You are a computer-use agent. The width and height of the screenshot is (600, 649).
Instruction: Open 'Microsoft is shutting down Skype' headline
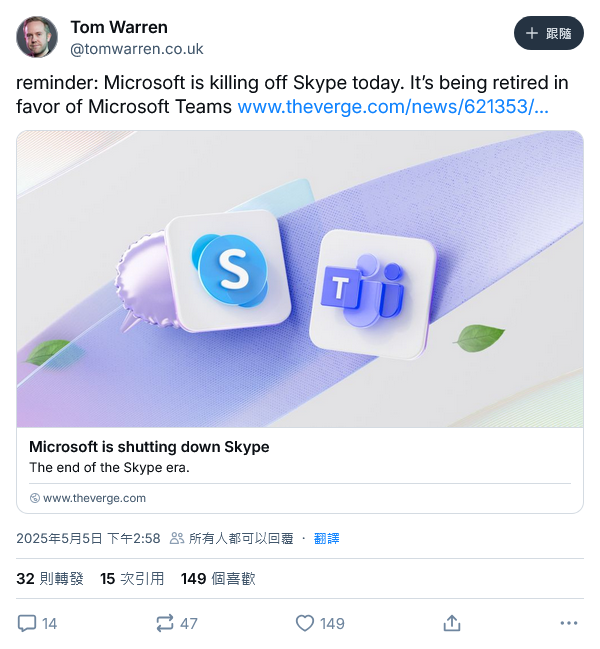click(149, 447)
